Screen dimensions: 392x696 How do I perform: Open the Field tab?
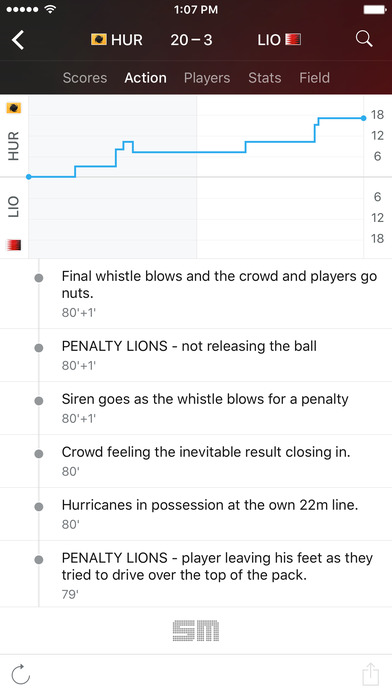click(x=314, y=78)
